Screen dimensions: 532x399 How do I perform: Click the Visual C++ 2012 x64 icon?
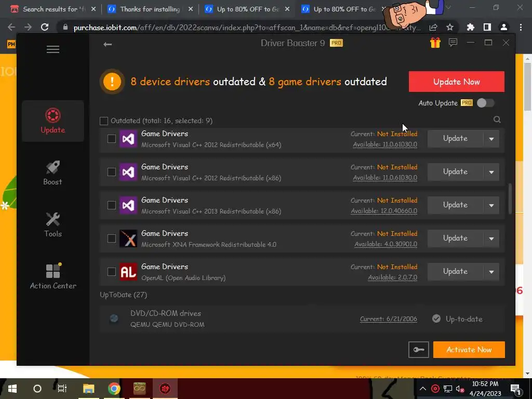click(x=128, y=139)
